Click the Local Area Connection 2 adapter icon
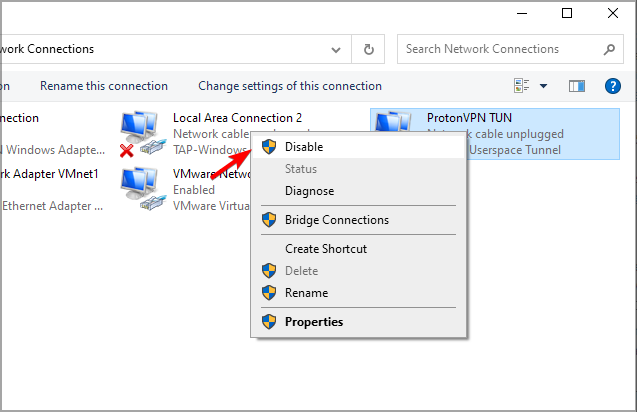This screenshot has height=412, width=637. (140, 132)
